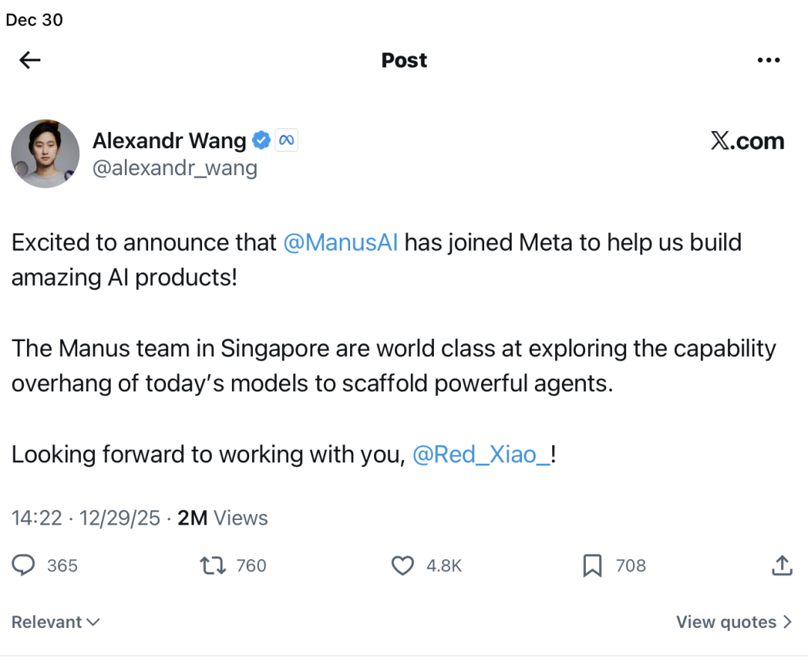Click the back arrow icon
The width and height of the screenshot is (808, 672).
pos(30,61)
